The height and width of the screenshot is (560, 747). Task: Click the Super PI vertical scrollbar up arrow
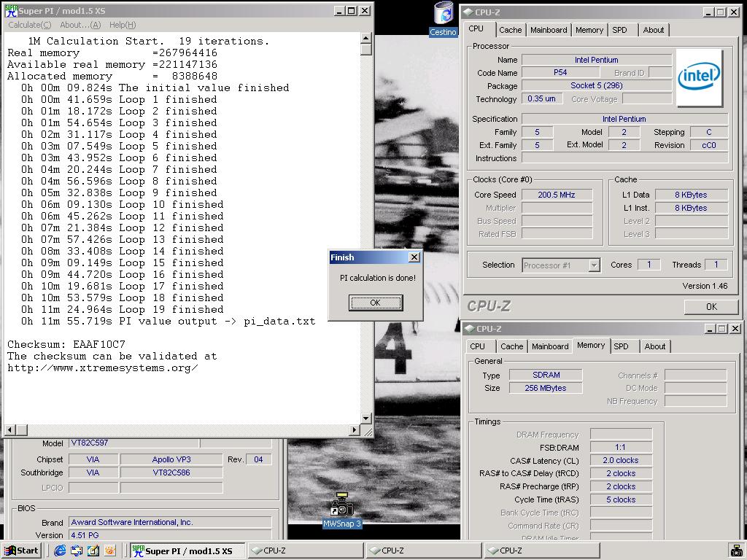tap(366, 38)
